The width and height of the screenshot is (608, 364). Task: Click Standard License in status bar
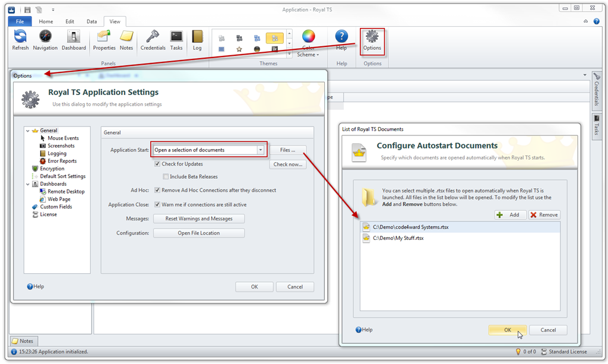point(564,352)
